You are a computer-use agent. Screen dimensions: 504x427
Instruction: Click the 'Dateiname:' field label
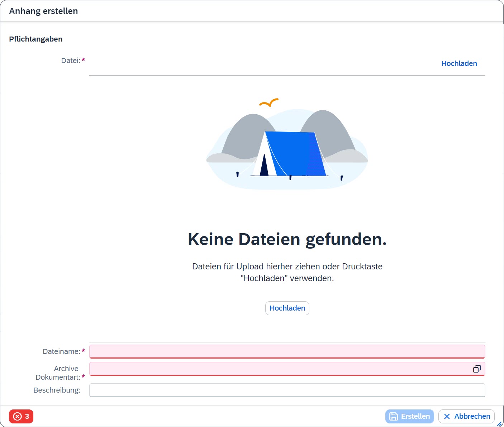[x=61, y=351]
